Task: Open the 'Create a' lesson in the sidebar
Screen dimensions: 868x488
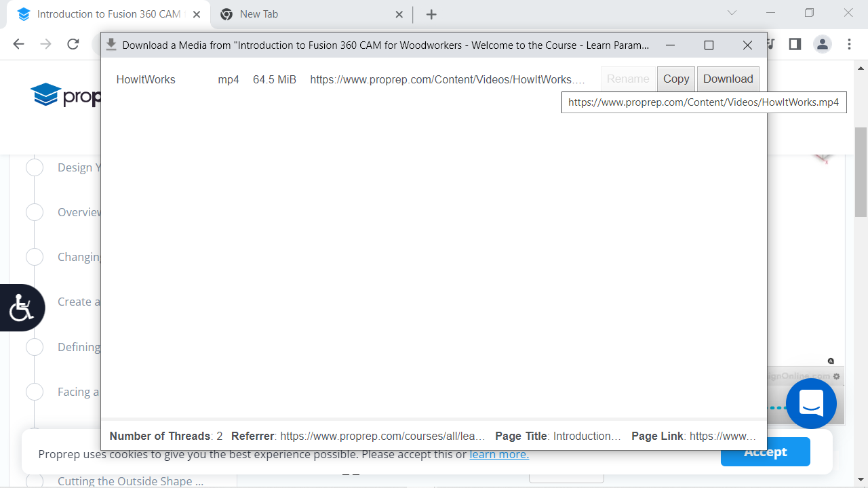Action: click(79, 302)
